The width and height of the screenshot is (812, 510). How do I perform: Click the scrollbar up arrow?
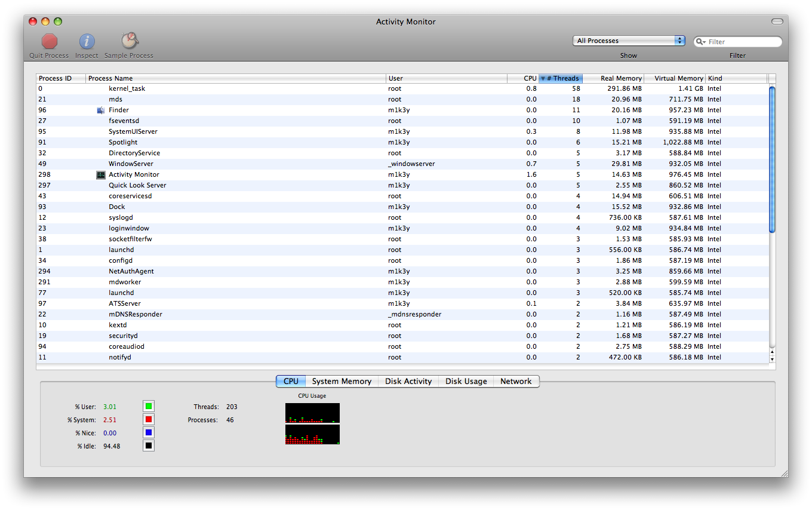point(772,351)
